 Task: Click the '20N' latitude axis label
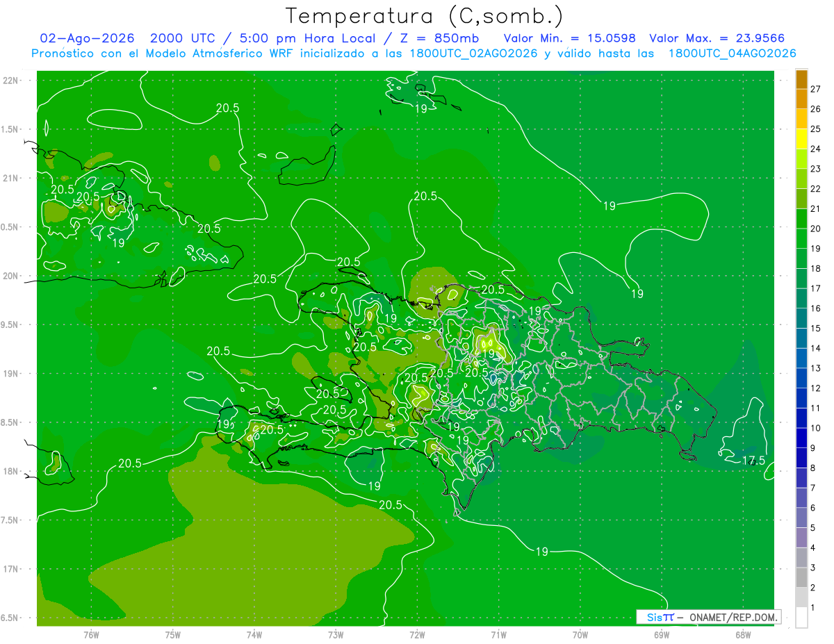(x=12, y=276)
